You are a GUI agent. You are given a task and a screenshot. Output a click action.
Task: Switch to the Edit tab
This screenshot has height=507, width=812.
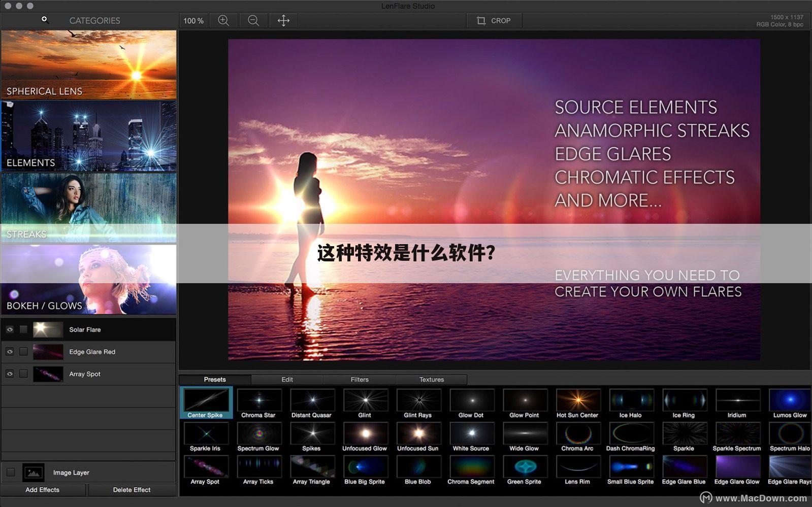point(287,380)
